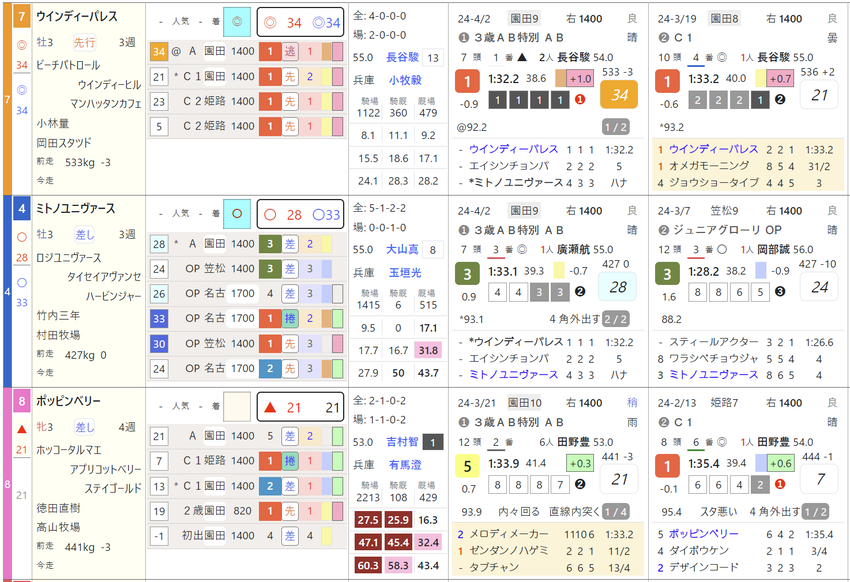Image resolution: width=850 pixels, height=582 pixels.
Task: Click trainer link 玉垣光
Action: (405, 273)
